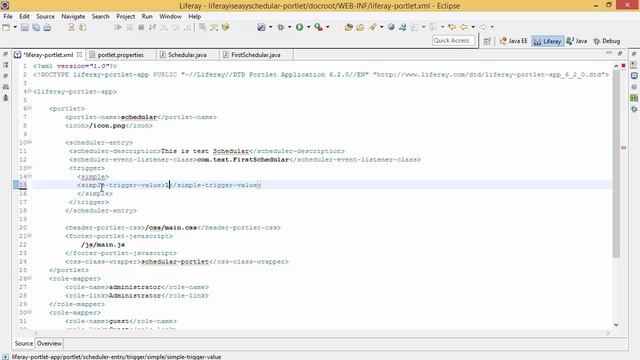The height and width of the screenshot is (360, 640).
Task: Switch to the Liferay perspective
Action: [547, 41]
